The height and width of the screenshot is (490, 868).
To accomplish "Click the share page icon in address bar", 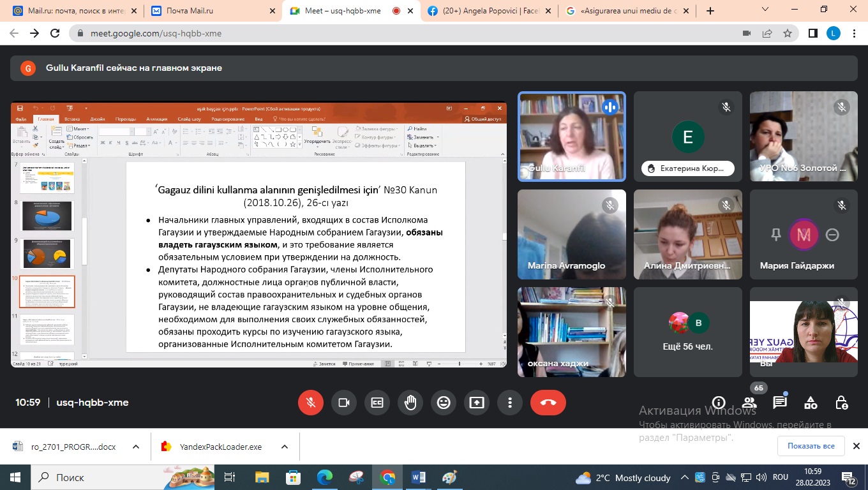I will click(767, 33).
